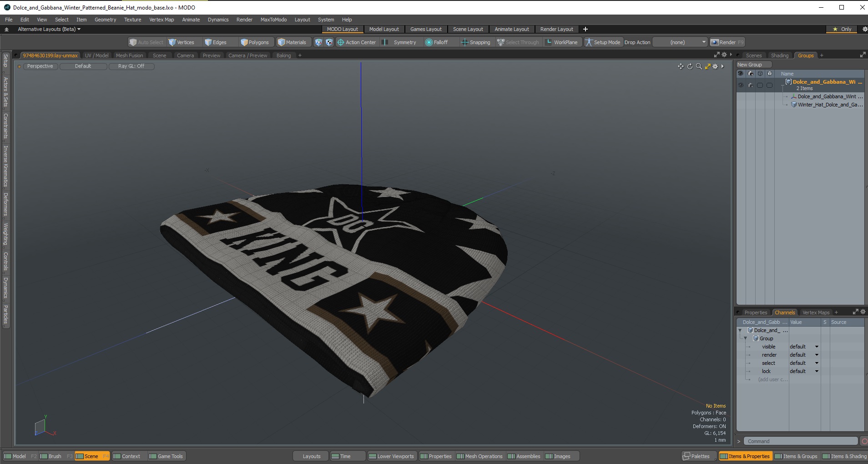Viewport: 868px width, 464px height.
Task: Select Winter_Hat_Dolce_and_Ga mesh item
Action: coord(827,105)
